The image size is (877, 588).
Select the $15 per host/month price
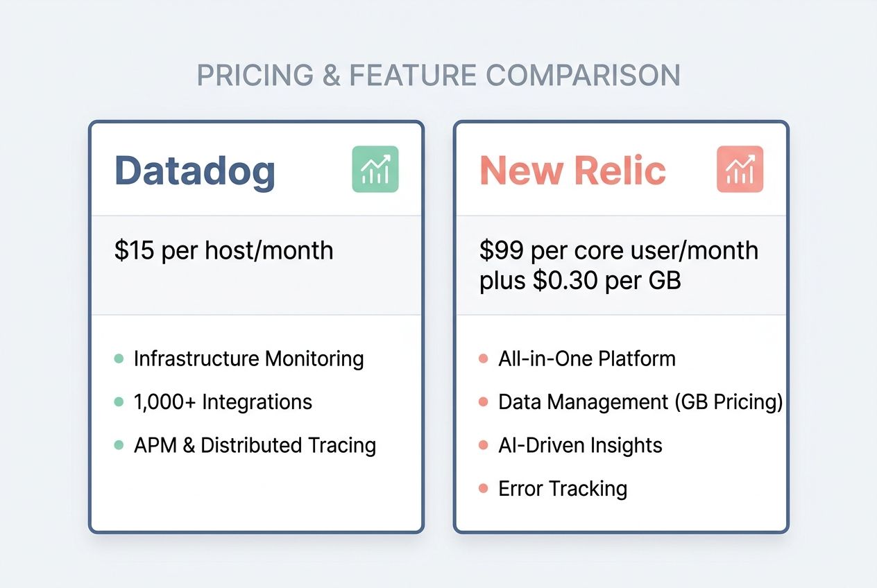223,250
